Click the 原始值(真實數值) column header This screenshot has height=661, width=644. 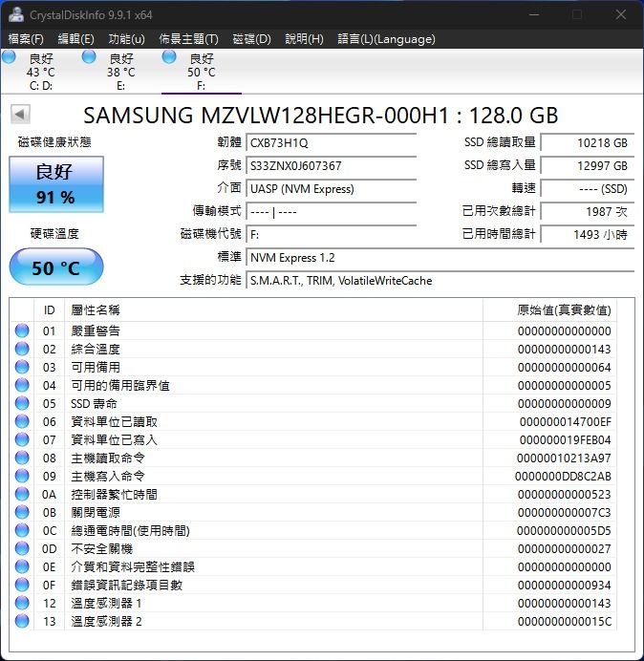[x=549, y=310]
